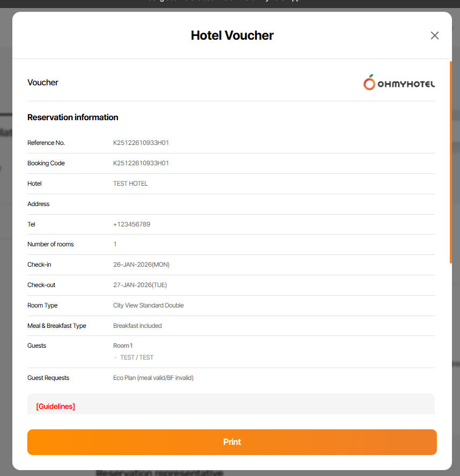Click the telephone number +123456789
The width and height of the screenshot is (460, 476).
[x=131, y=224]
